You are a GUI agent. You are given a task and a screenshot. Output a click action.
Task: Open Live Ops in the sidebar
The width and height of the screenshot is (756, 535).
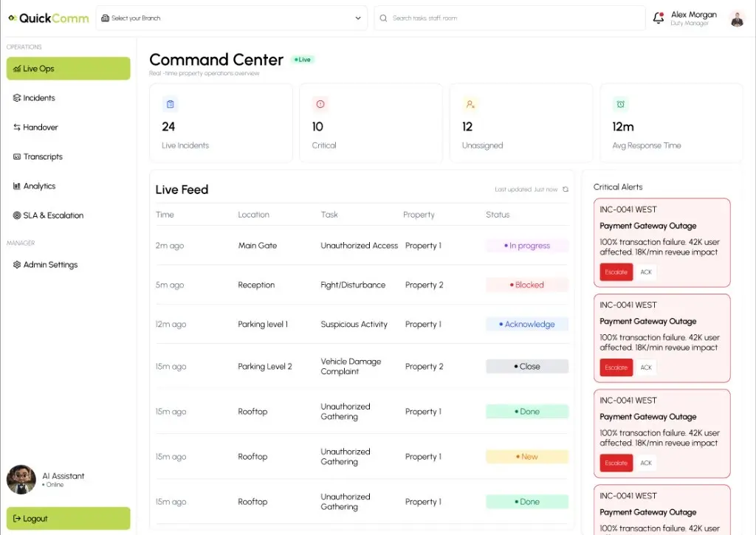69,69
